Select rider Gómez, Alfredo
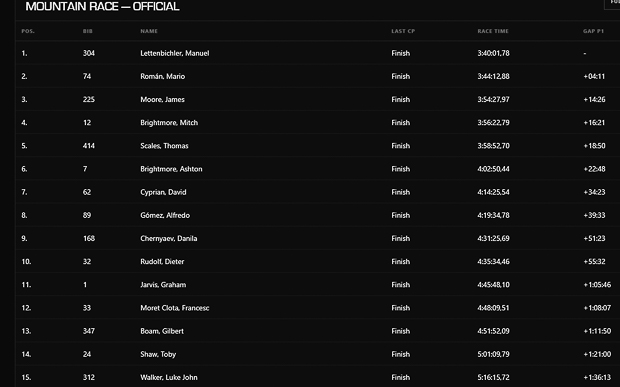 [165, 215]
